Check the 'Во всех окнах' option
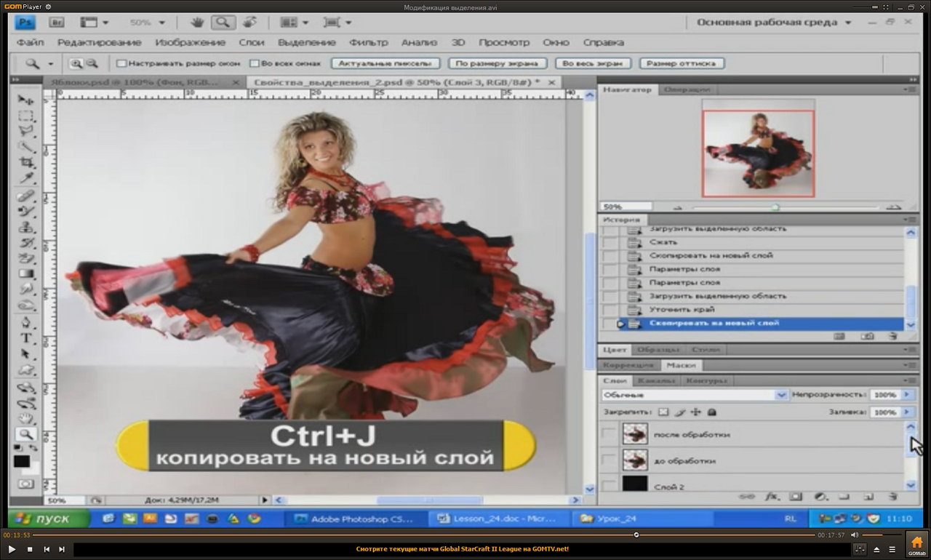 pos(254,64)
